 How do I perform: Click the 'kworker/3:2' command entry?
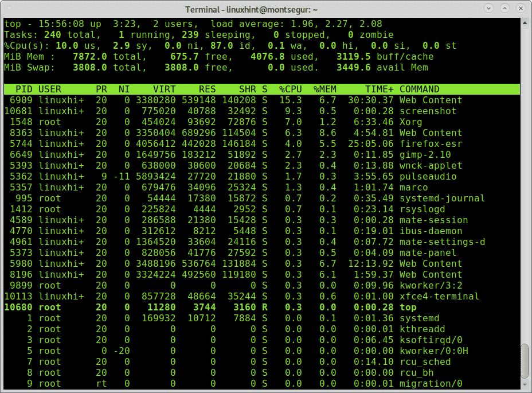tap(431, 285)
